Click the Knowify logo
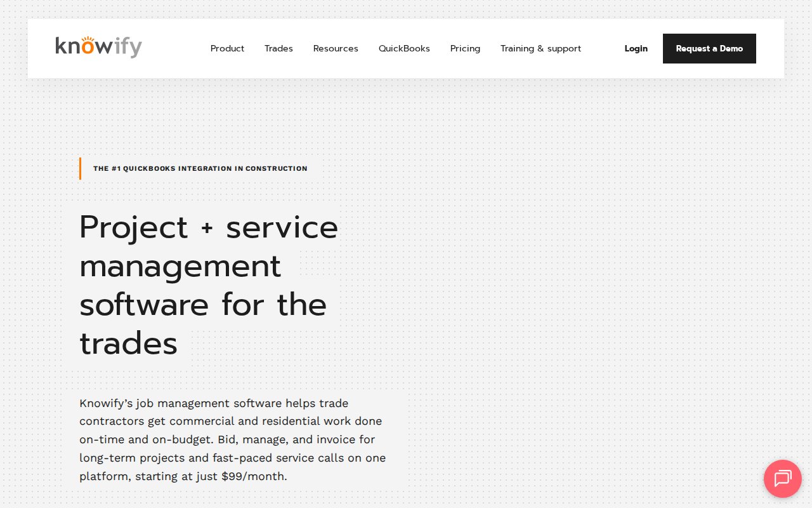 [x=98, y=48]
